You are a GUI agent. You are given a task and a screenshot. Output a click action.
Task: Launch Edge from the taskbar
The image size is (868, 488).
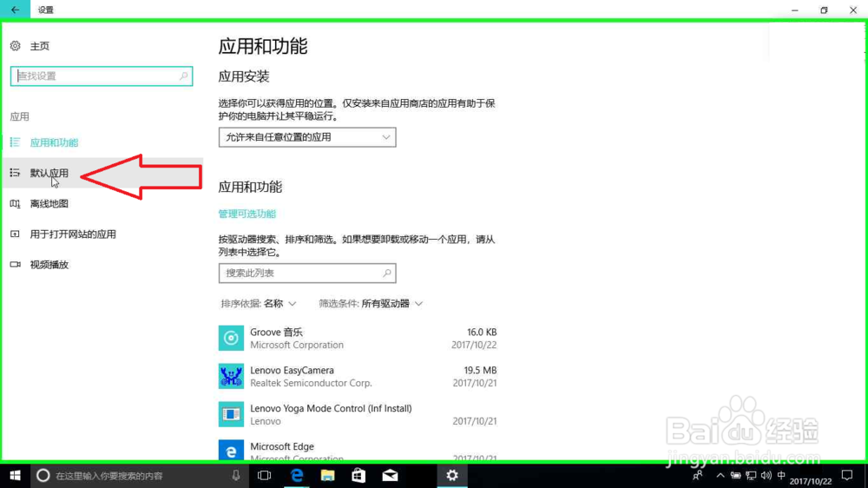pos(297,475)
